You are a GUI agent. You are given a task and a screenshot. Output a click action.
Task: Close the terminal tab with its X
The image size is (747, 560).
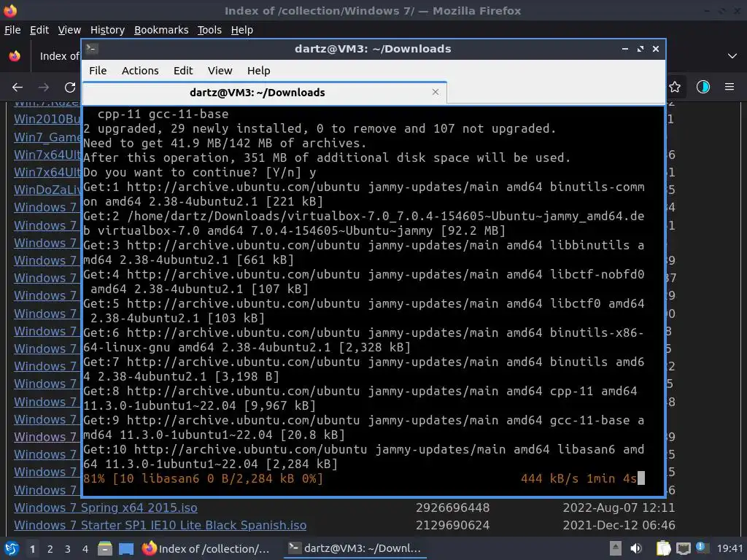pos(435,92)
